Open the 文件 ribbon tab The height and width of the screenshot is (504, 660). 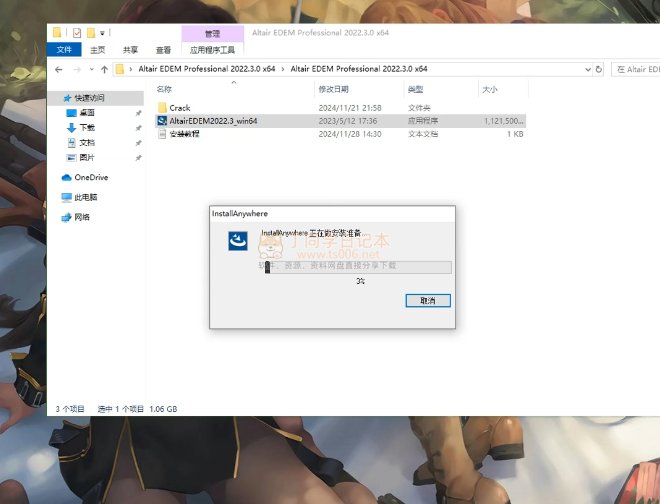pyautogui.click(x=64, y=50)
